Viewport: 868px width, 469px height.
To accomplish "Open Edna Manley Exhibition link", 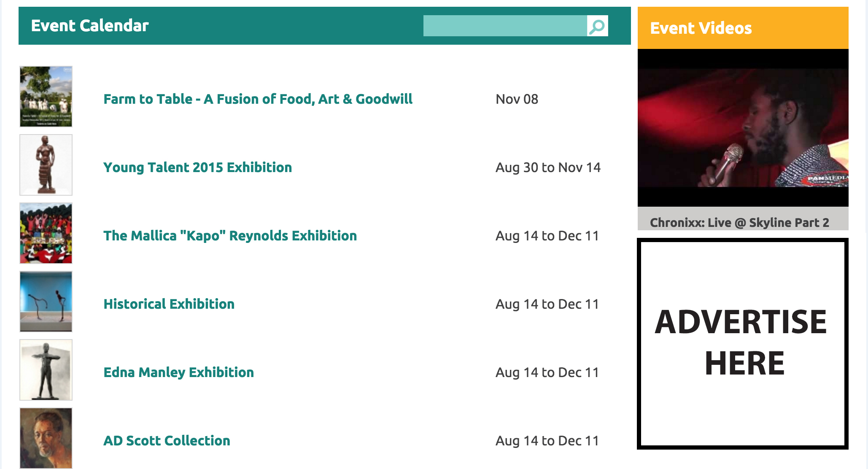I will (x=178, y=372).
